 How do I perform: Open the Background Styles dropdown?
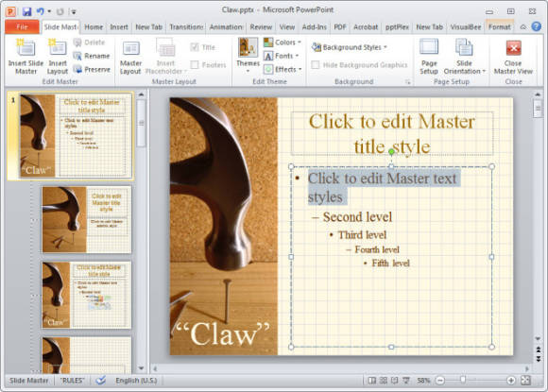[x=350, y=47]
